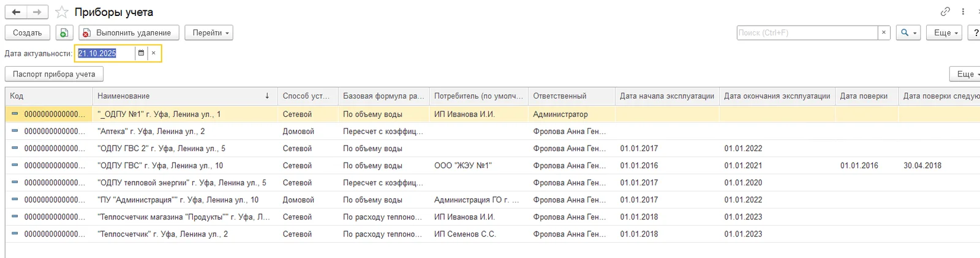The width and height of the screenshot is (980, 258).
Task: Click the Дата поверки column header
Action: click(867, 96)
